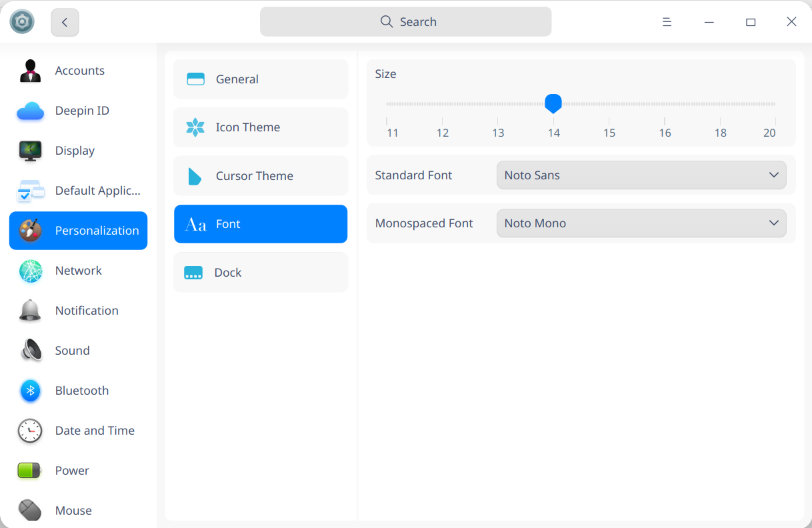Click the Accounts avatar icon

[x=31, y=71]
